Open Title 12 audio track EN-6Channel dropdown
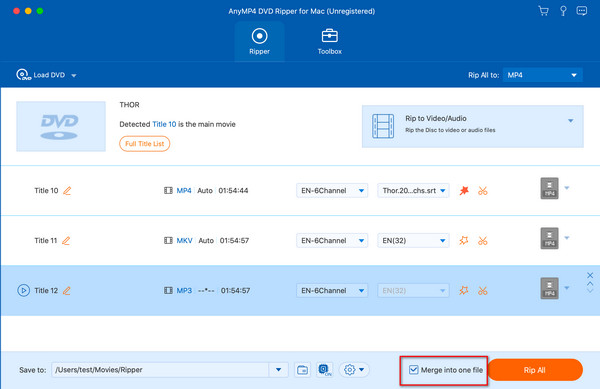The image size is (600, 389). point(332,291)
